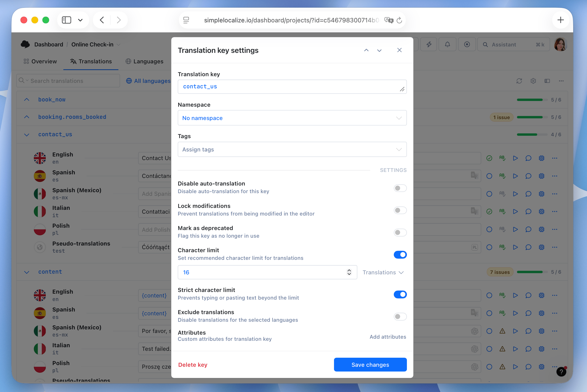
Task: Switch to the Overview tab
Action: pos(40,61)
